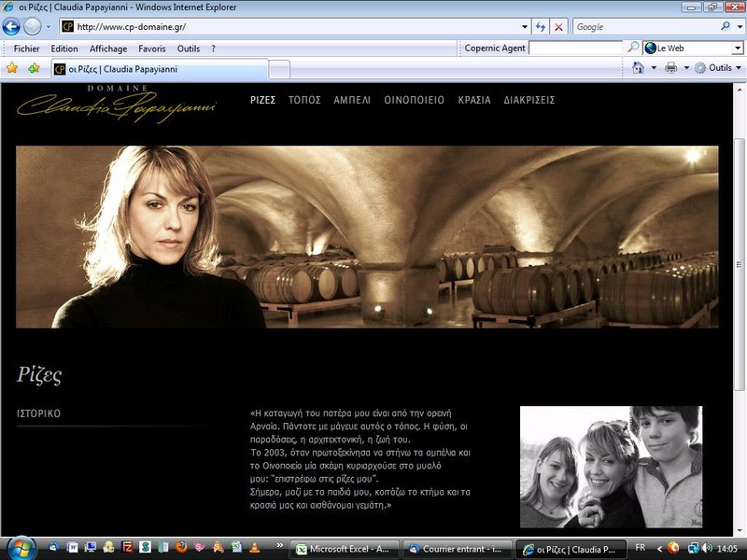Image resolution: width=747 pixels, height=560 pixels.
Task: Open the Outils menu in menu bar
Action: (x=189, y=49)
